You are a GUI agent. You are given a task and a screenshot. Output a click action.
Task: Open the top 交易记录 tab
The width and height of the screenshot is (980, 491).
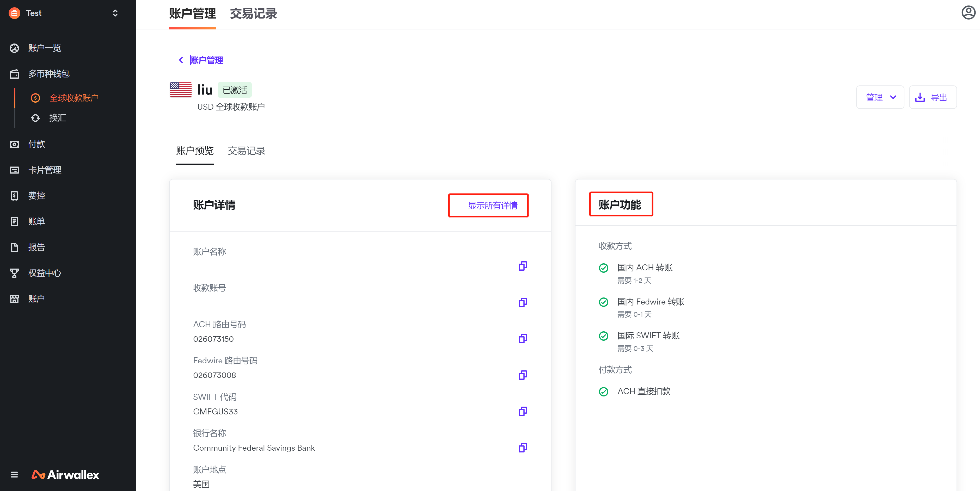click(253, 14)
